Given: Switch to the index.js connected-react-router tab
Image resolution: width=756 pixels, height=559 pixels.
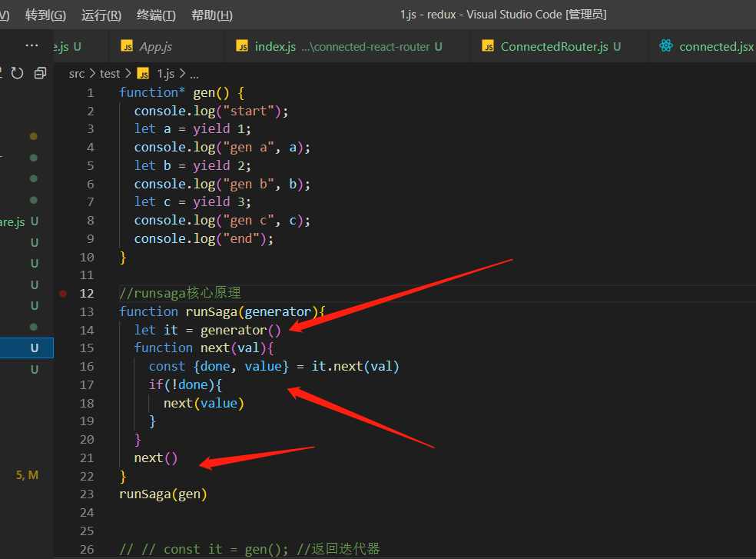Looking at the screenshot, I should (x=348, y=46).
